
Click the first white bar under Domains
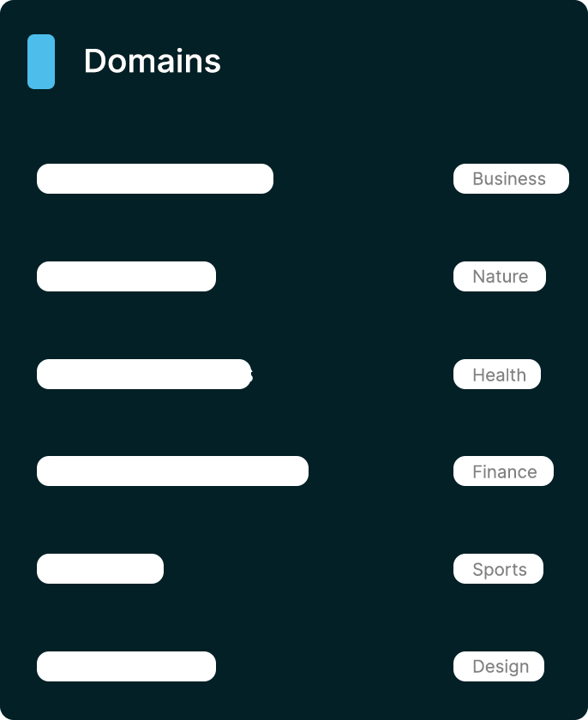(155, 178)
